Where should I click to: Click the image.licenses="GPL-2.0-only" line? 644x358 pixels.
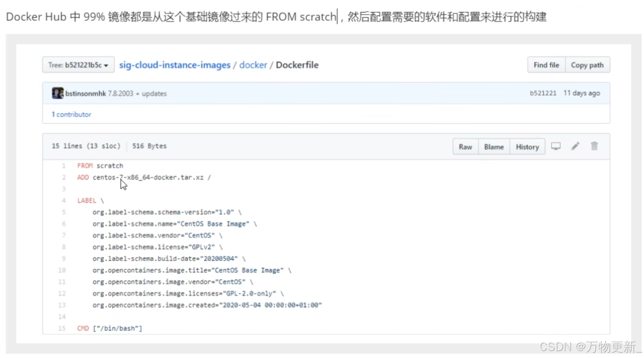point(188,294)
